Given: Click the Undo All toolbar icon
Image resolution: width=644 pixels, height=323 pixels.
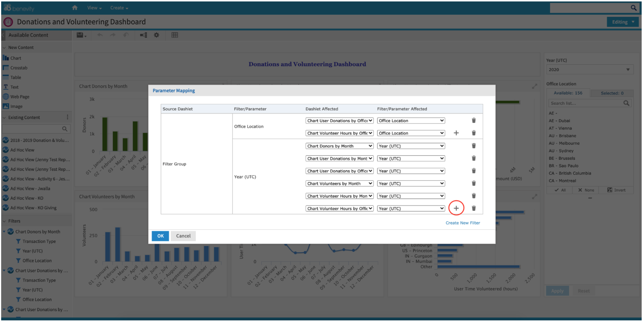Looking at the screenshot, I should click(126, 35).
